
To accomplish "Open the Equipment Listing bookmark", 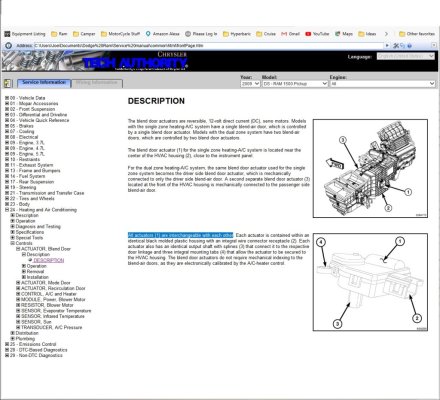I will click(x=25, y=34).
